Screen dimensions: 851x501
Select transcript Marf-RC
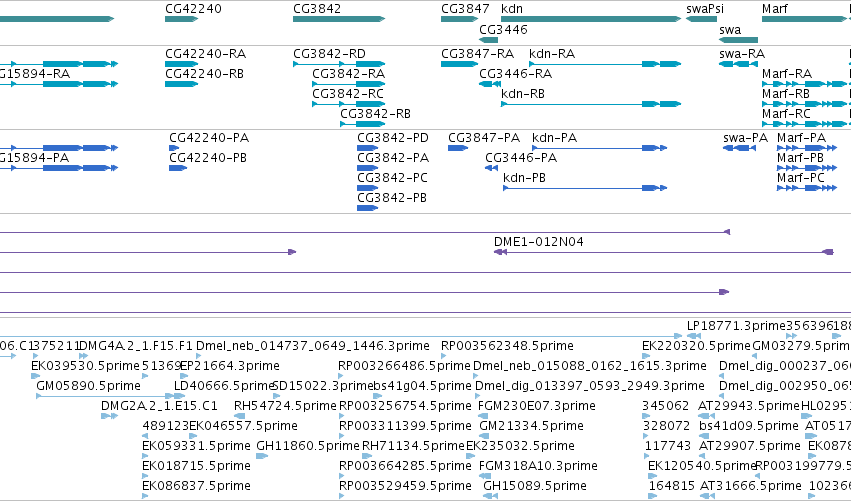786,114
